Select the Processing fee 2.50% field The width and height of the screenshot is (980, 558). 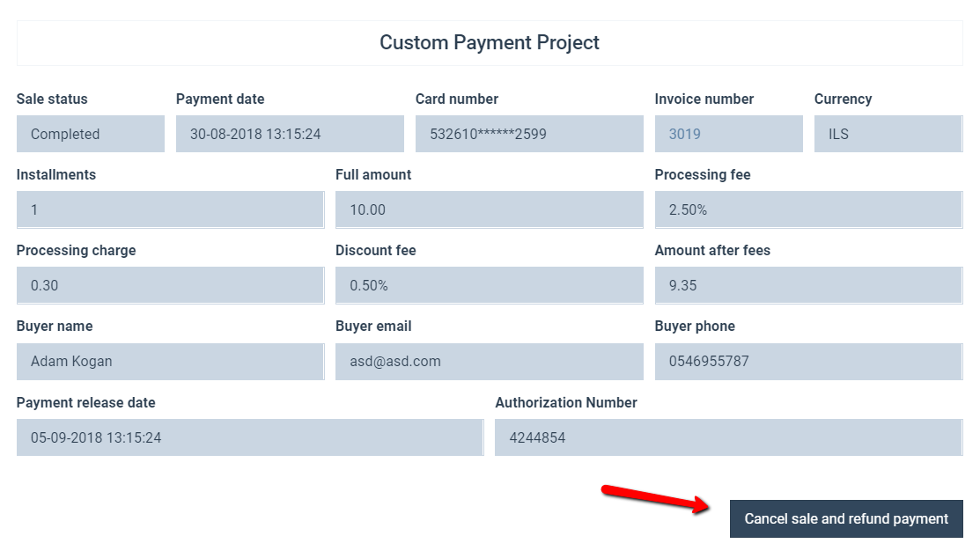pos(809,210)
